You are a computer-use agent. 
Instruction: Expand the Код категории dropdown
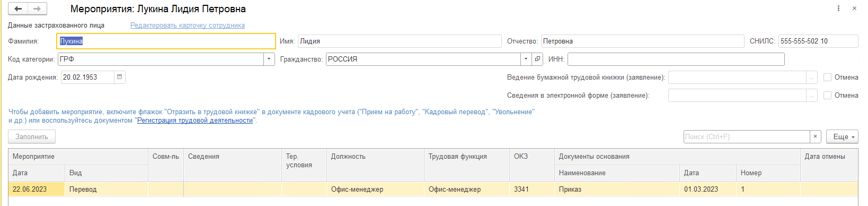[x=269, y=59]
